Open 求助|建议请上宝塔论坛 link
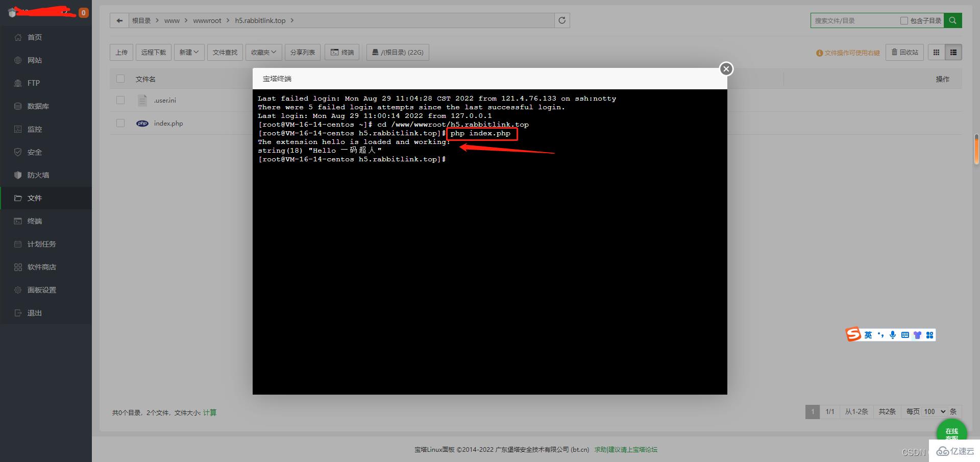The height and width of the screenshot is (462, 980). 626,450
